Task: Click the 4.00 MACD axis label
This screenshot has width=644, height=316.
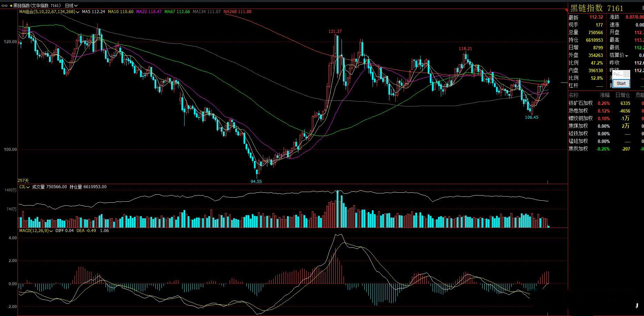Action: click(12, 238)
